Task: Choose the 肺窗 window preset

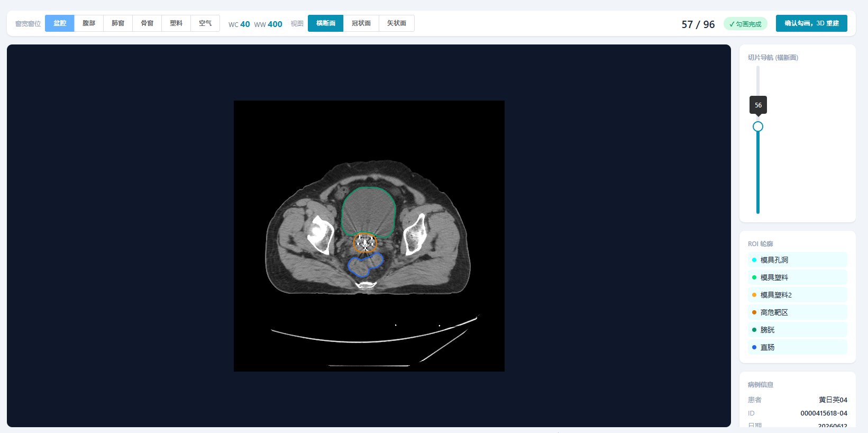Action: pyautogui.click(x=118, y=23)
